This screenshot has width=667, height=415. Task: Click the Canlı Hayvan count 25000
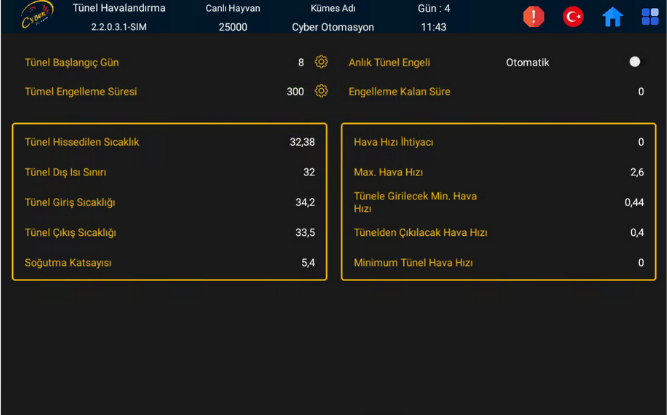232,27
